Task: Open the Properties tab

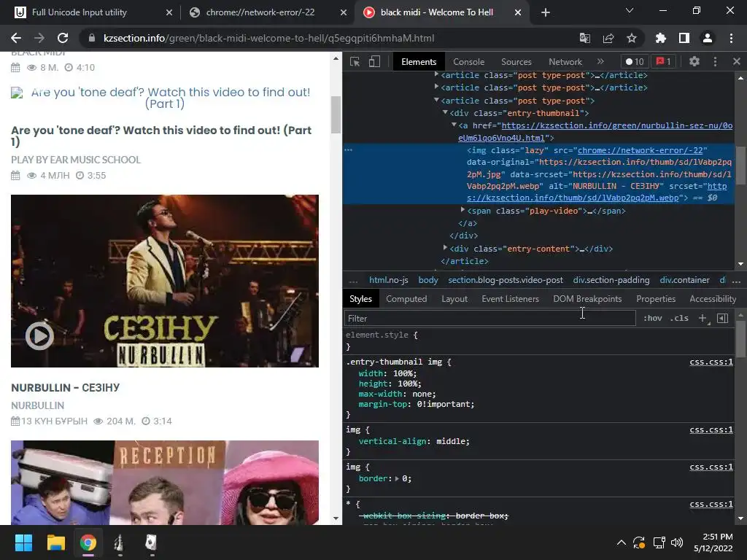Action: (656, 299)
